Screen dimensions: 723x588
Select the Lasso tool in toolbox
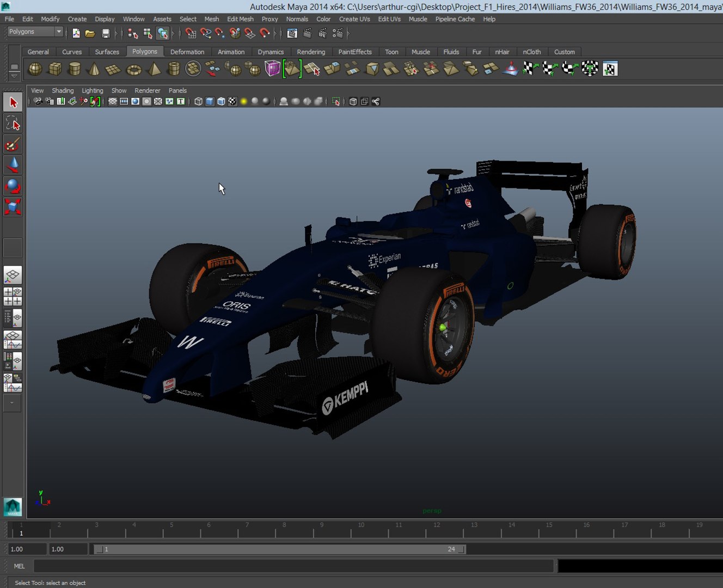13,124
